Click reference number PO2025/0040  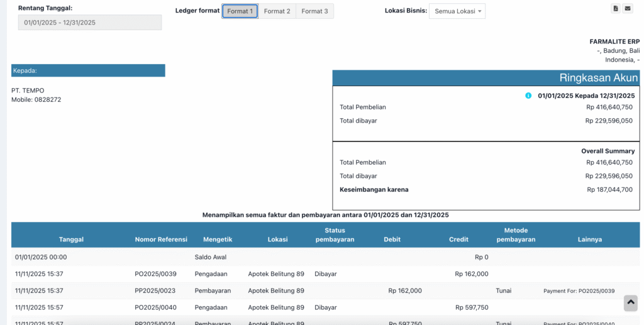155,307
